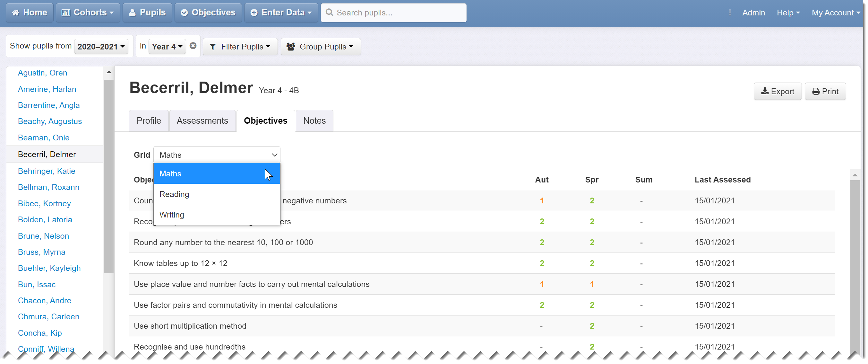Select pupil Brune, Nelson
Image resolution: width=868 pixels, height=364 pixels.
tap(43, 236)
